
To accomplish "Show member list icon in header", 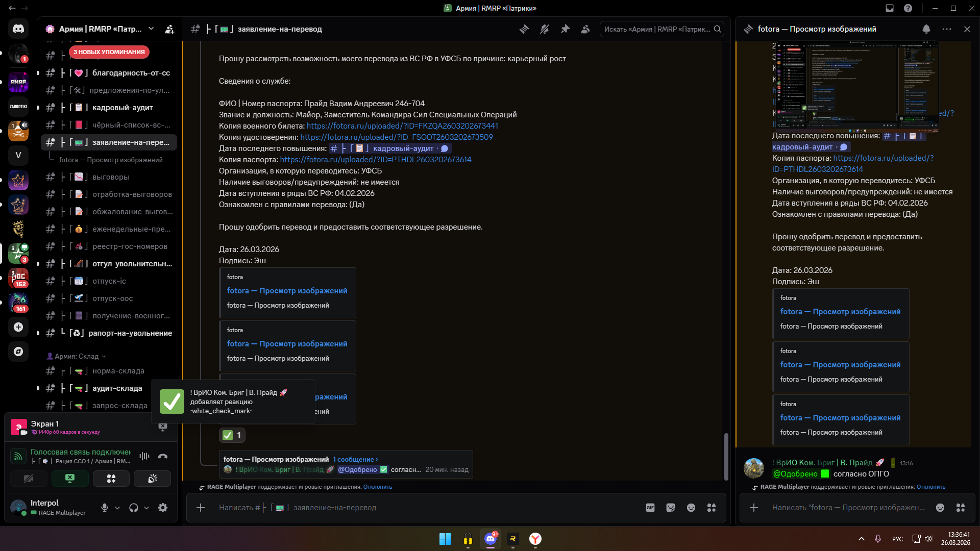I will coord(585,29).
